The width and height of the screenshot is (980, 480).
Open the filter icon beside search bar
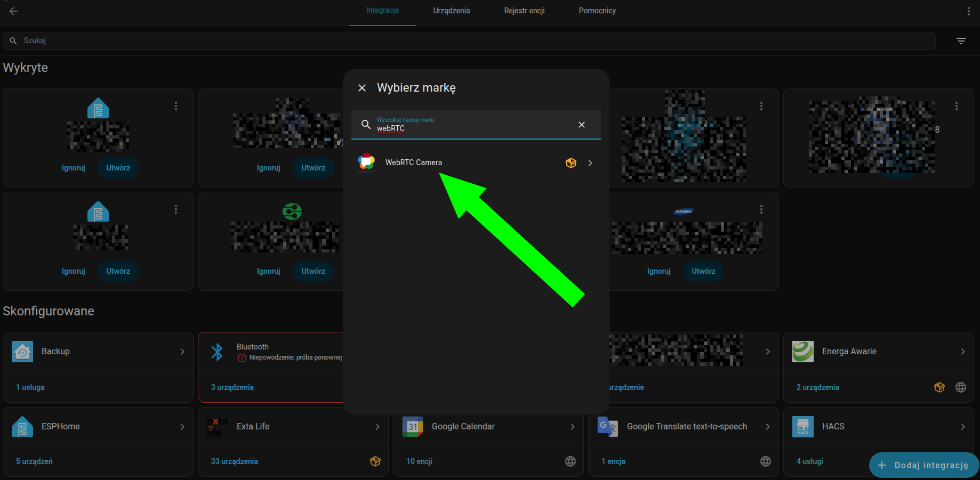[961, 41]
